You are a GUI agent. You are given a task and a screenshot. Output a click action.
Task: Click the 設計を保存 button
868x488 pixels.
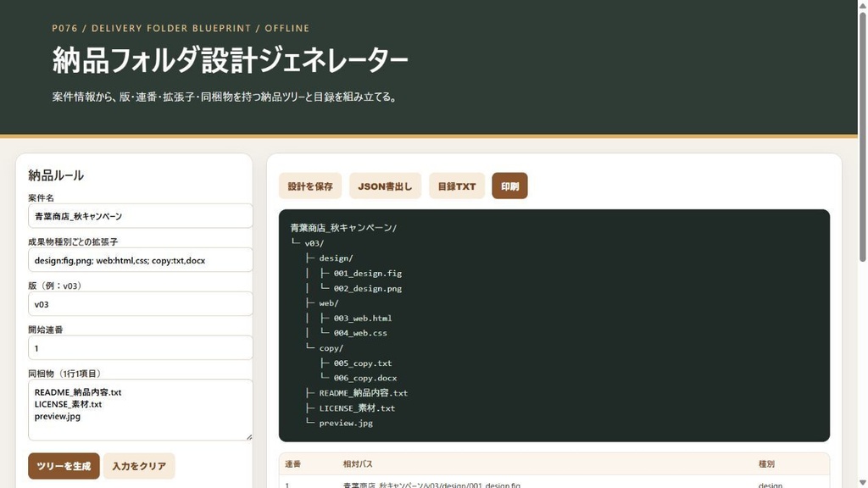coord(310,186)
